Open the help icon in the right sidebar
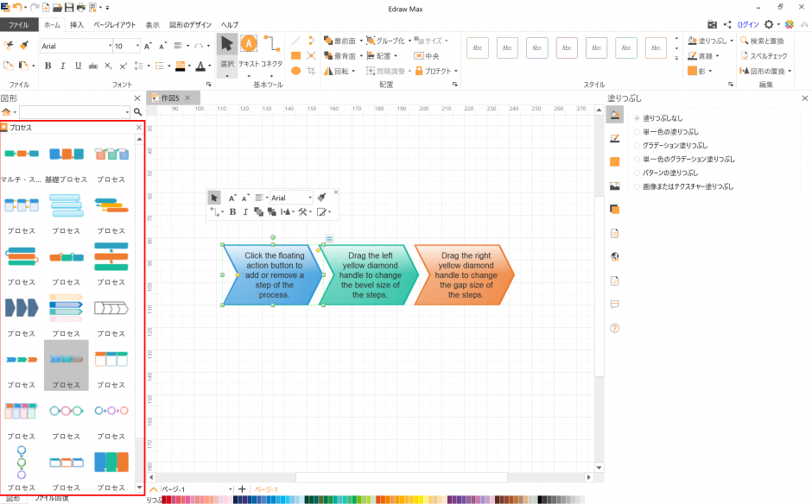Image resolution: width=812 pixels, height=504 pixels. pos(614,328)
